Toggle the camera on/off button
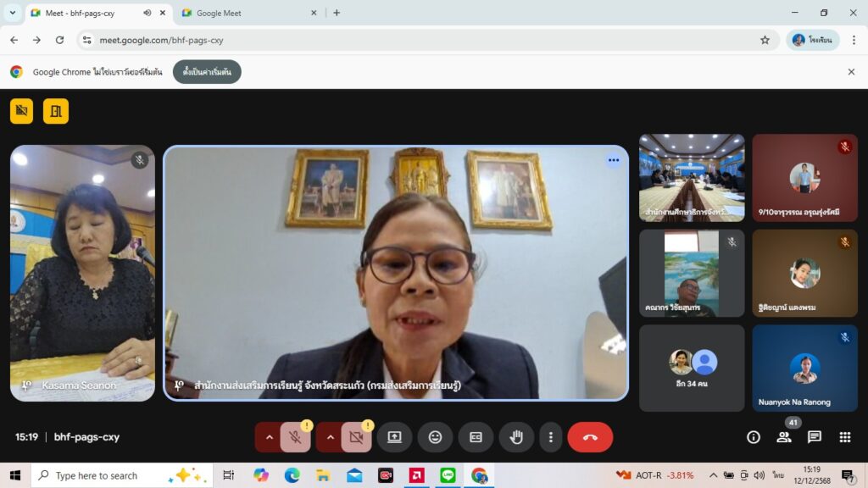The image size is (868, 488). pos(356,437)
